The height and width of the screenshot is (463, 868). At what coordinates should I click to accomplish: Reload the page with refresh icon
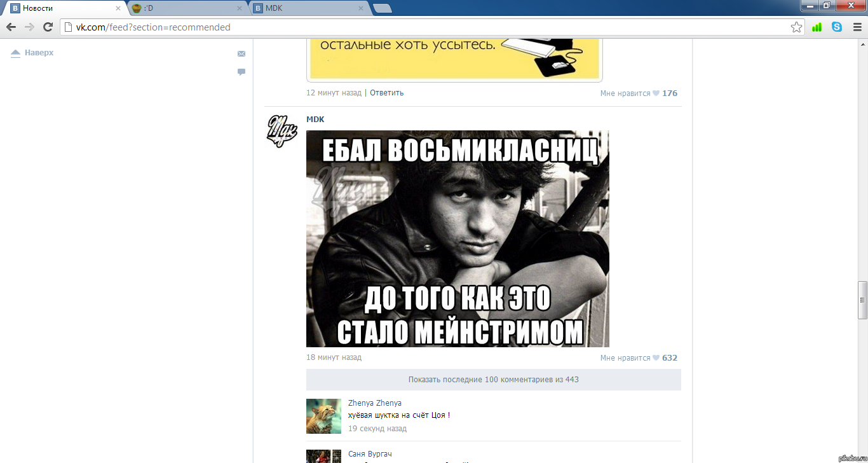pos(48,27)
